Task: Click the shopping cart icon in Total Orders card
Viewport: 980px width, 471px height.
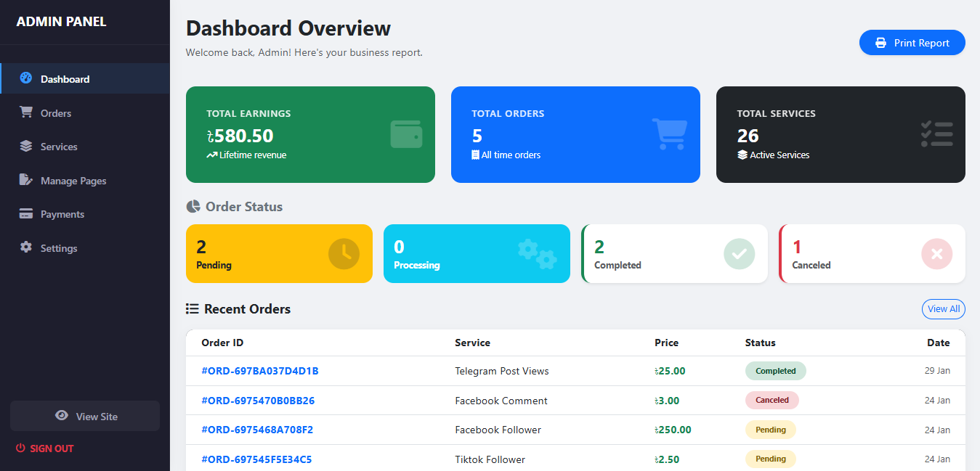Action: [669, 134]
